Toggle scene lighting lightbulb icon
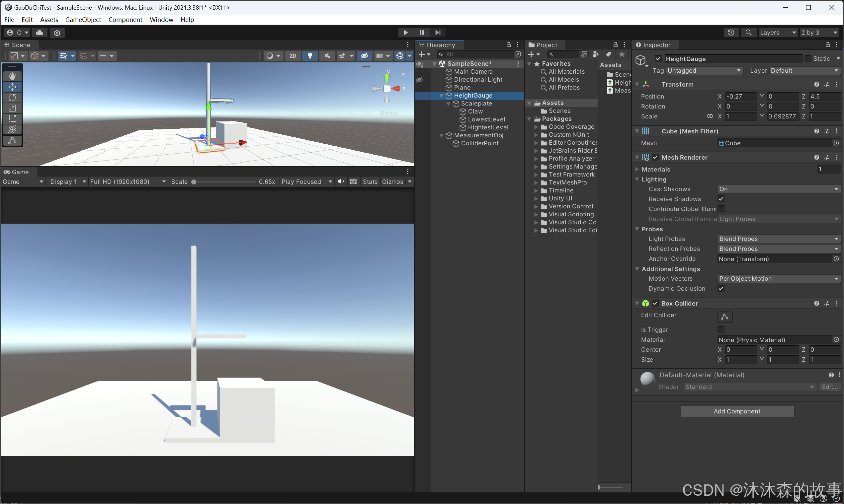Image resolution: width=844 pixels, height=504 pixels. tap(309, 56)
